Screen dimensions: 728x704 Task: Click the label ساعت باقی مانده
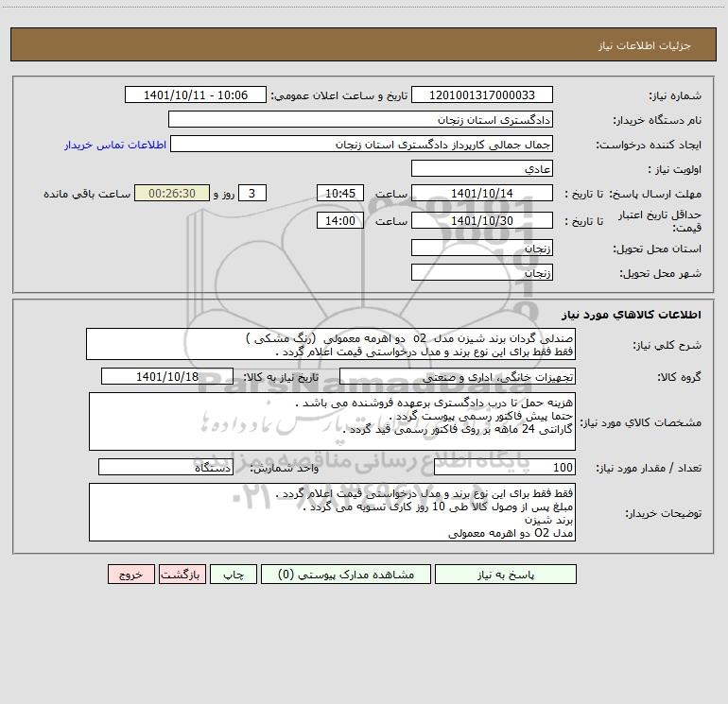[87, 194]
